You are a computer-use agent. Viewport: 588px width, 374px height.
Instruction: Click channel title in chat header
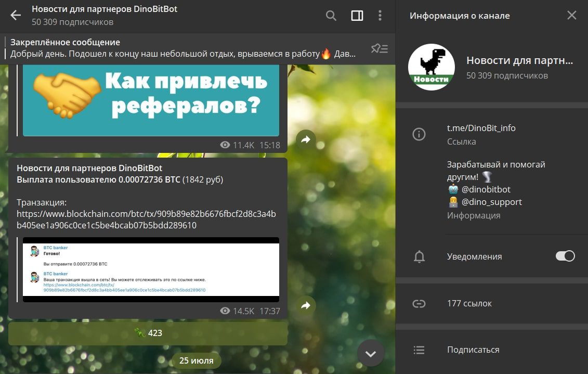pyautogui.click(x=104, y=9)
